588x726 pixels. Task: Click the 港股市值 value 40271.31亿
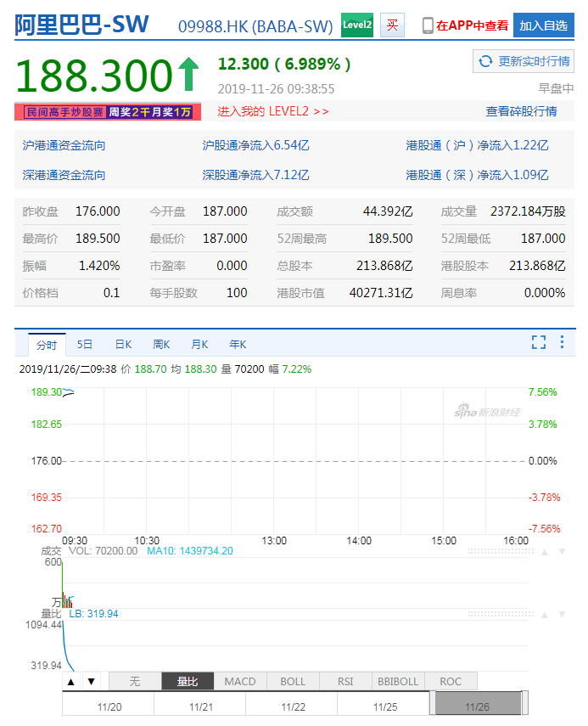(x=381, y=293)
